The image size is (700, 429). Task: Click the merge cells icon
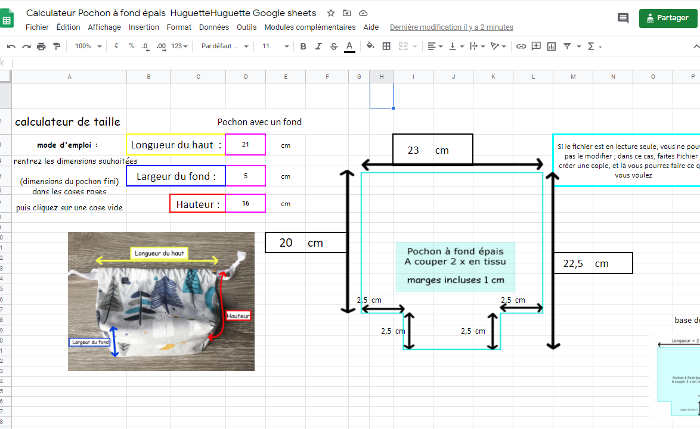click(403, 46)
